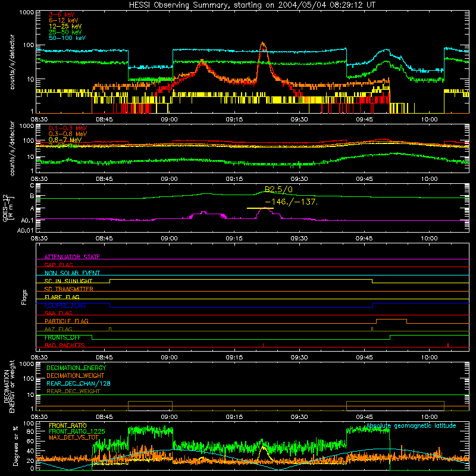The width and height of the screenshot is (476, 476).
Task: Click the HESSI Observing Summary plot title
Action: tap(252, 5)
